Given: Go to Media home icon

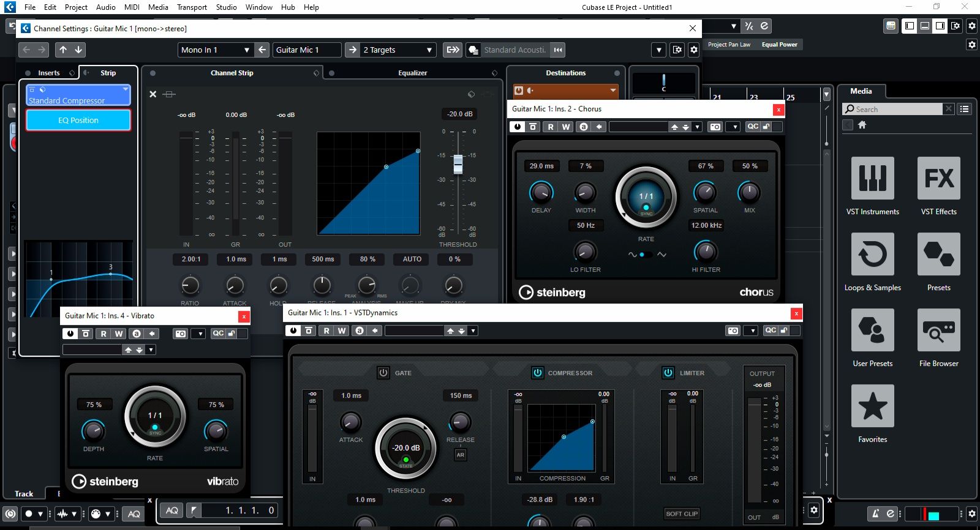Looking at the screenshot, I should coord(862,125).
